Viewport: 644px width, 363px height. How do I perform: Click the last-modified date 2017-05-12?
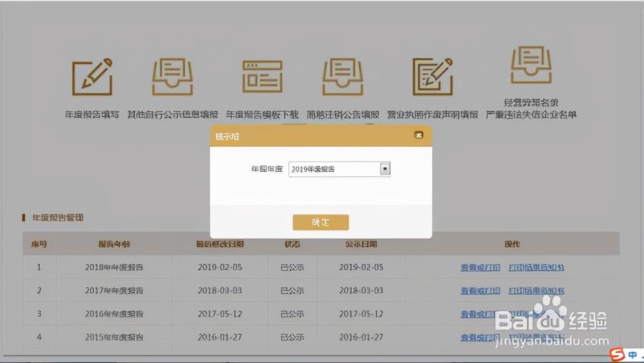coord(220,313)
